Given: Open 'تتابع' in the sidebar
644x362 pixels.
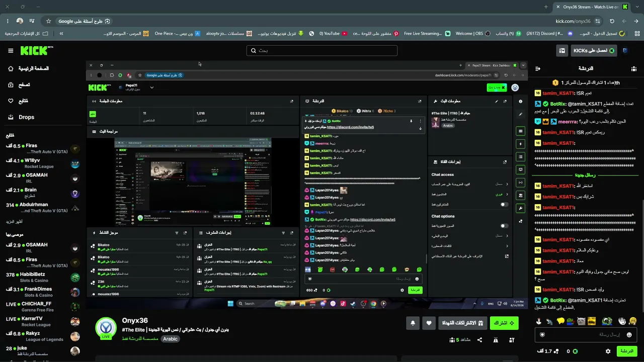Looking at the screenshot, I should 18,101.
